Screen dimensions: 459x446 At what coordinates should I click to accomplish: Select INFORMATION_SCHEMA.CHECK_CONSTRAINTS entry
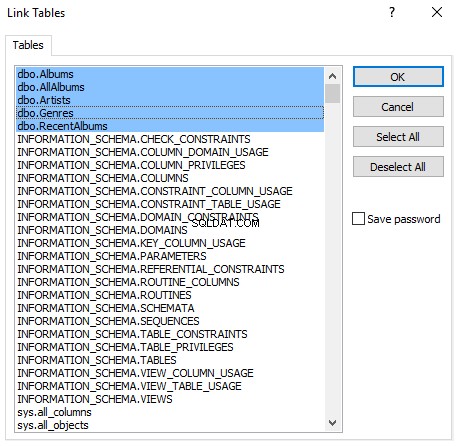tap(170, 139)
